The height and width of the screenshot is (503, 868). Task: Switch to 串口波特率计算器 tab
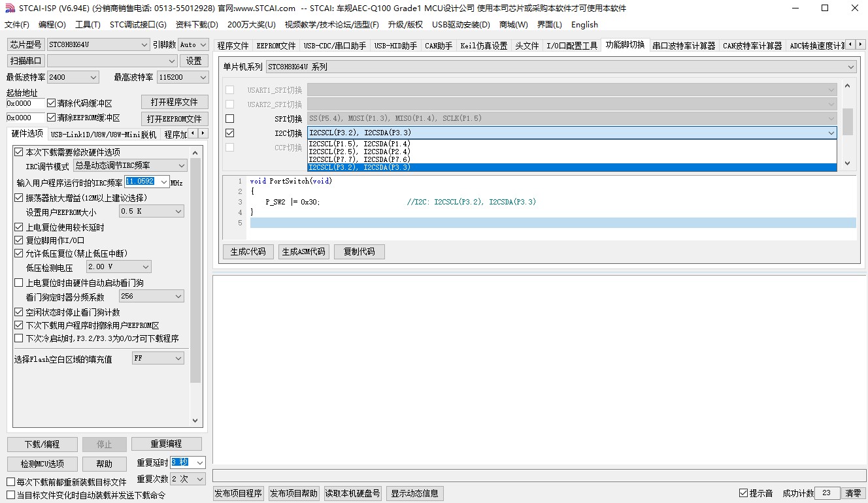coord(684,46)
